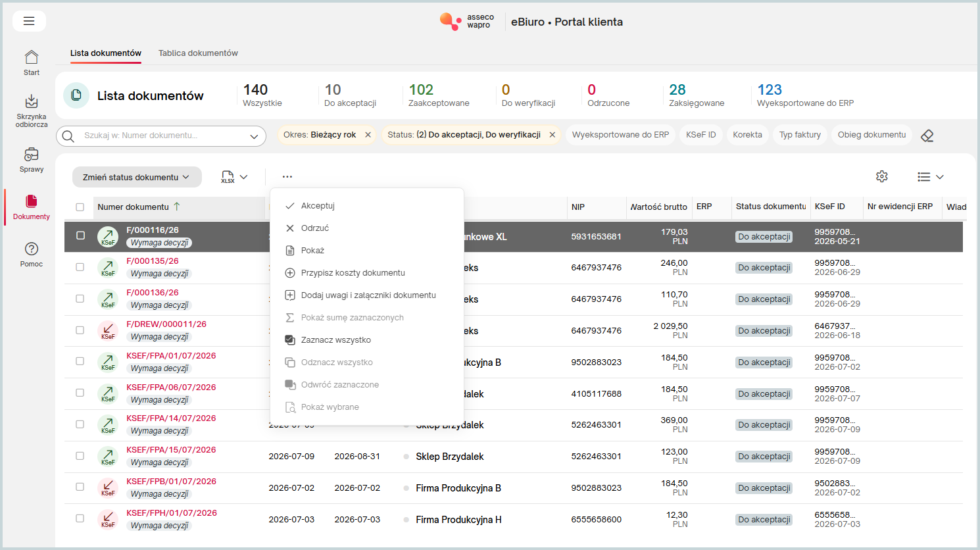Image resolution: width=980 pixels, height=550 pixels.
Task: Select Dodaj uwagi i załączniki dokumentu
Action: pos(367,295)
